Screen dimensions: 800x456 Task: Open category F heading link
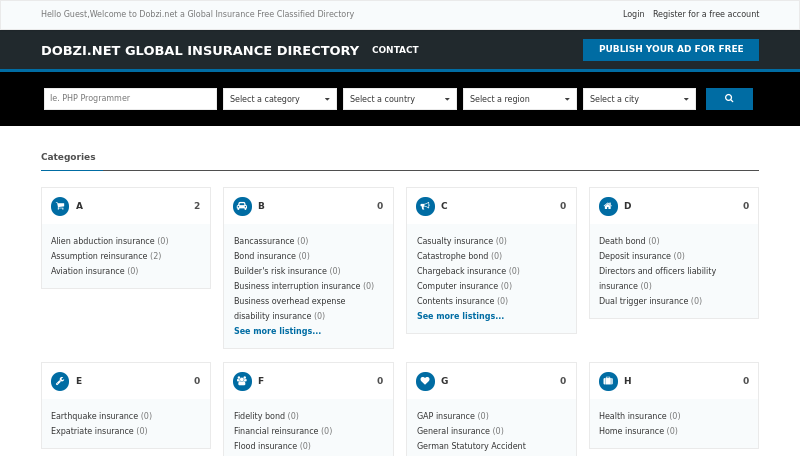tap(261, 381)
